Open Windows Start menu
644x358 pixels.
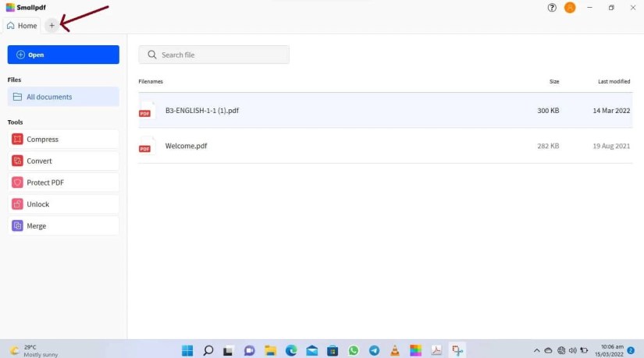pyautogui.click(x=187, y=350)
